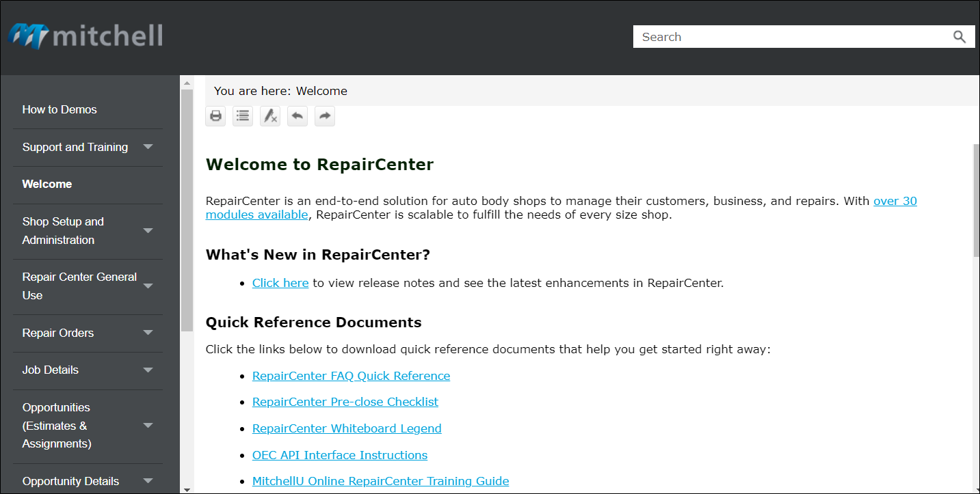Open RepairCenter Whiteboard Legend link
The width and height of the screenshot is (980, 494).
347,428
